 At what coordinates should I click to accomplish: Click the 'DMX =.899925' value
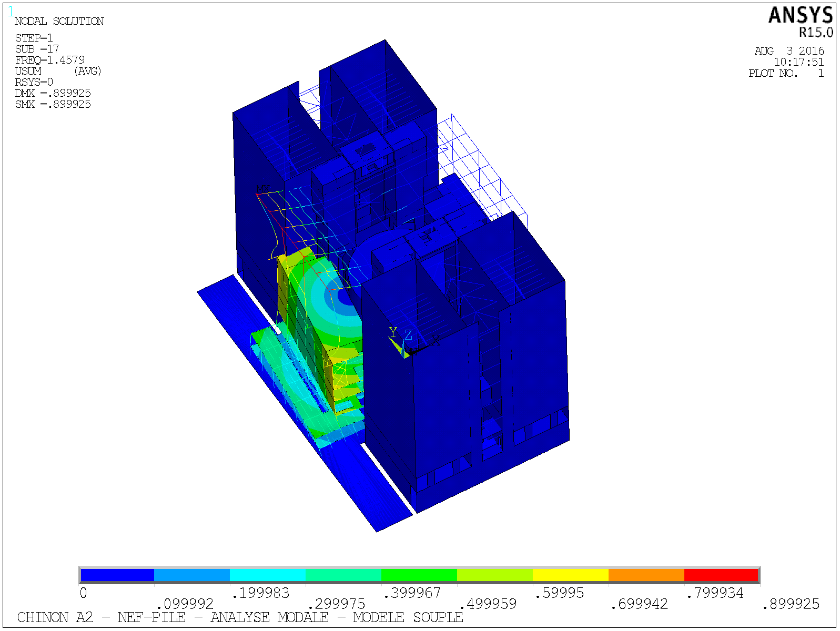point(53,93)
